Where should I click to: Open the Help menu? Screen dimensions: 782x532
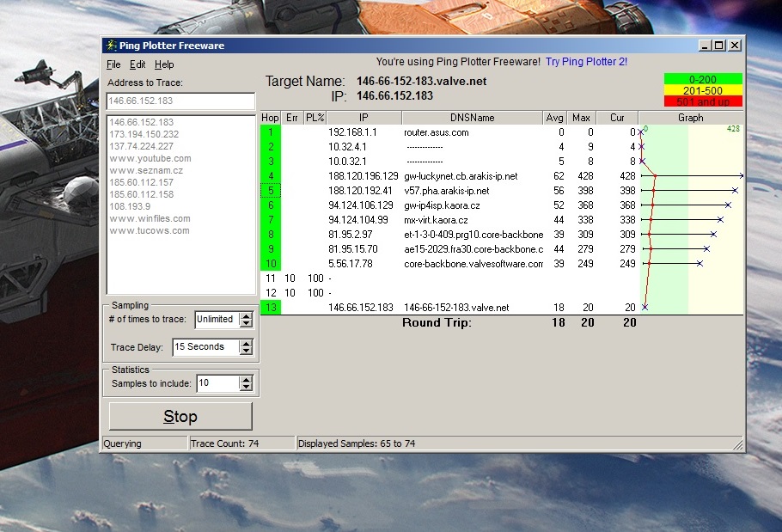[x=164, y=64]
